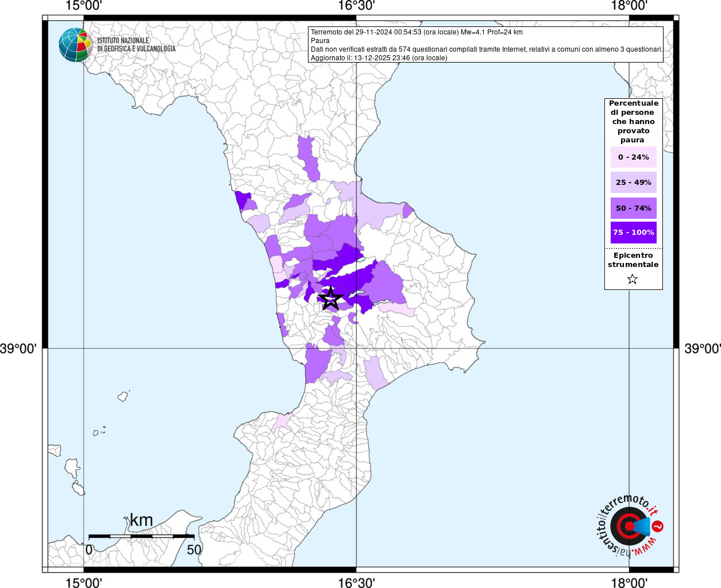Select the 25 - 49% legend swatch
Screen dimensions: 721x588
pos(633,183)
